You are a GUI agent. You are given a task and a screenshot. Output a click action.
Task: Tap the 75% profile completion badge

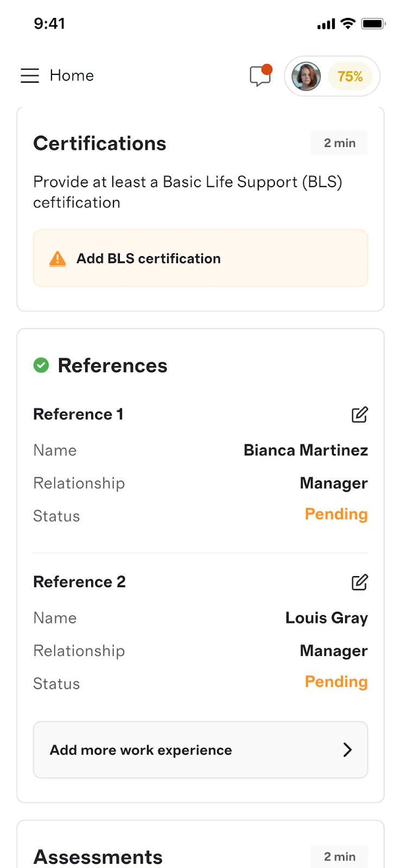click(350, 76)
